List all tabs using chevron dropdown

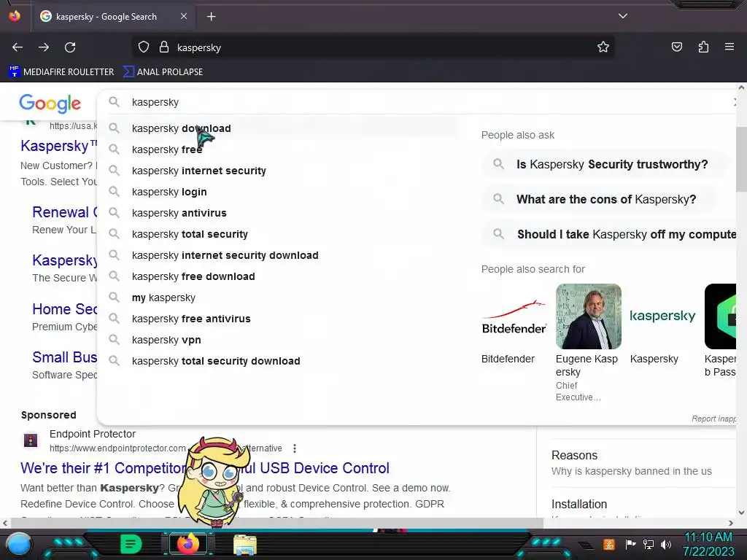(x=623, y=16)
